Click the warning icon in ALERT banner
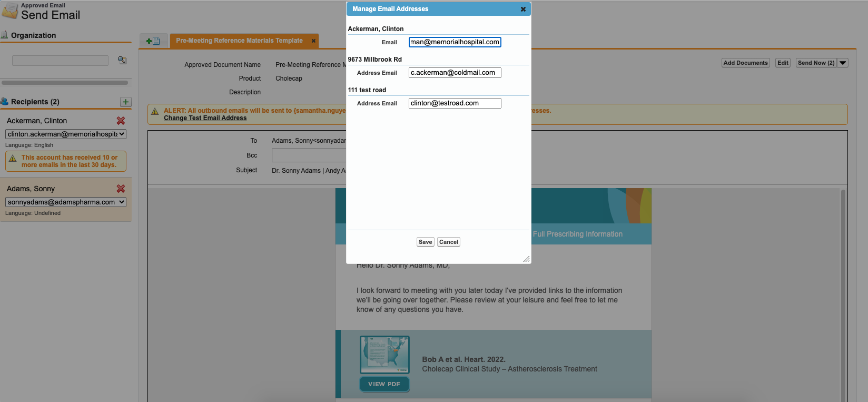The width and height of the screenshot is (868, 402). tap(155, 111)
